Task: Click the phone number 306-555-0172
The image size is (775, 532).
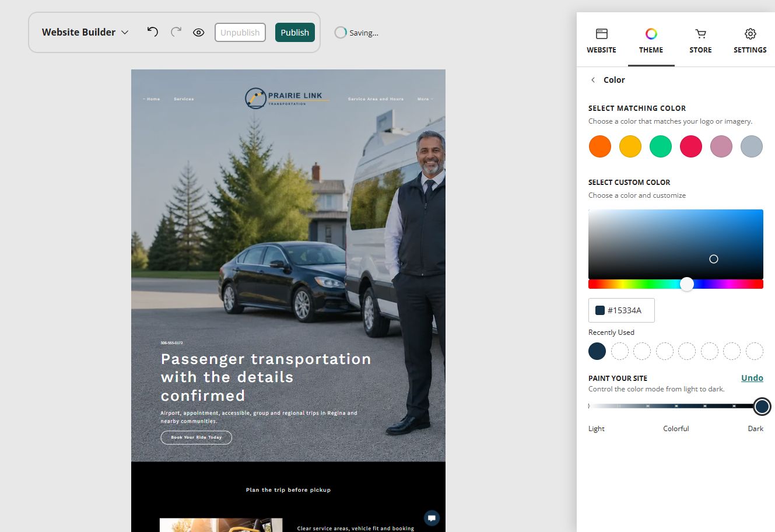Action: click(x=171, y=343)
